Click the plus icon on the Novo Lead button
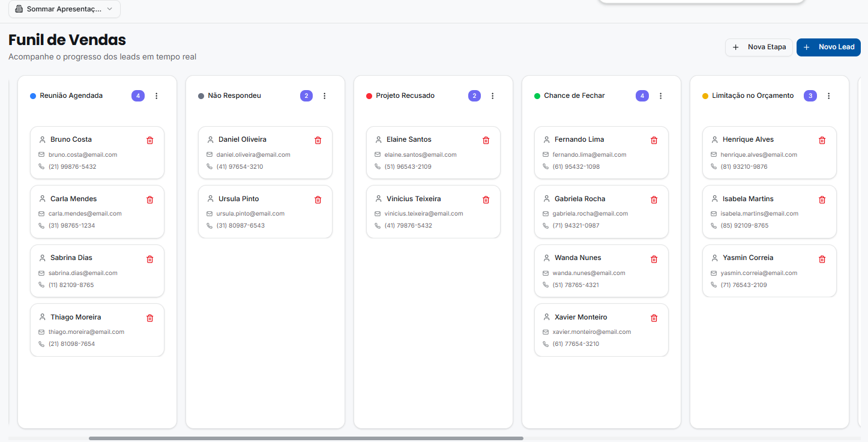 (807, 47)
